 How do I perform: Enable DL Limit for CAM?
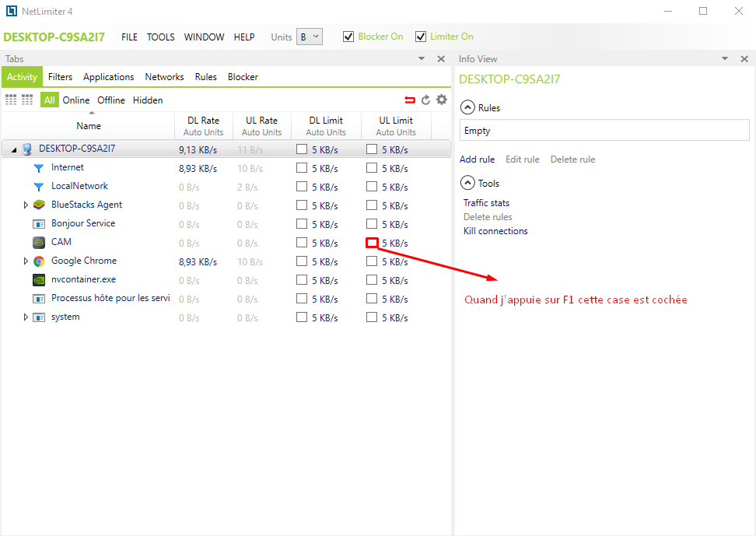[x=302, y=242]
